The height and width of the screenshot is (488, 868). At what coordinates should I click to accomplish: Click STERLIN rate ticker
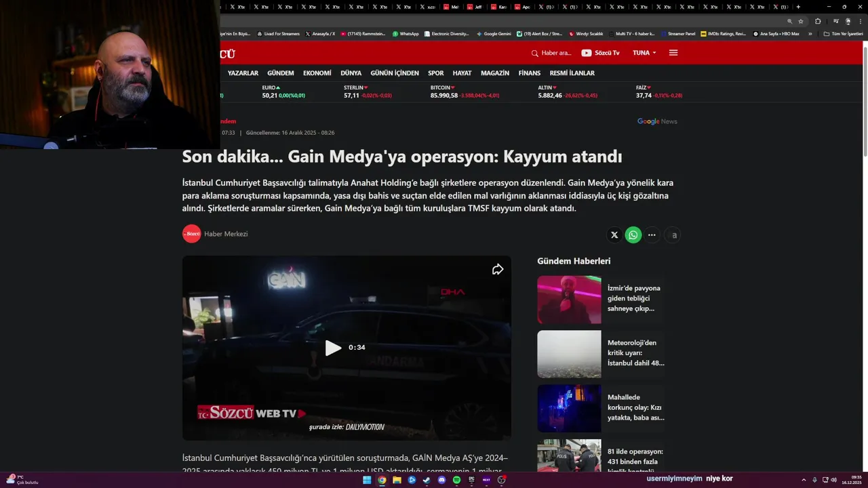(x=368, y=91)
